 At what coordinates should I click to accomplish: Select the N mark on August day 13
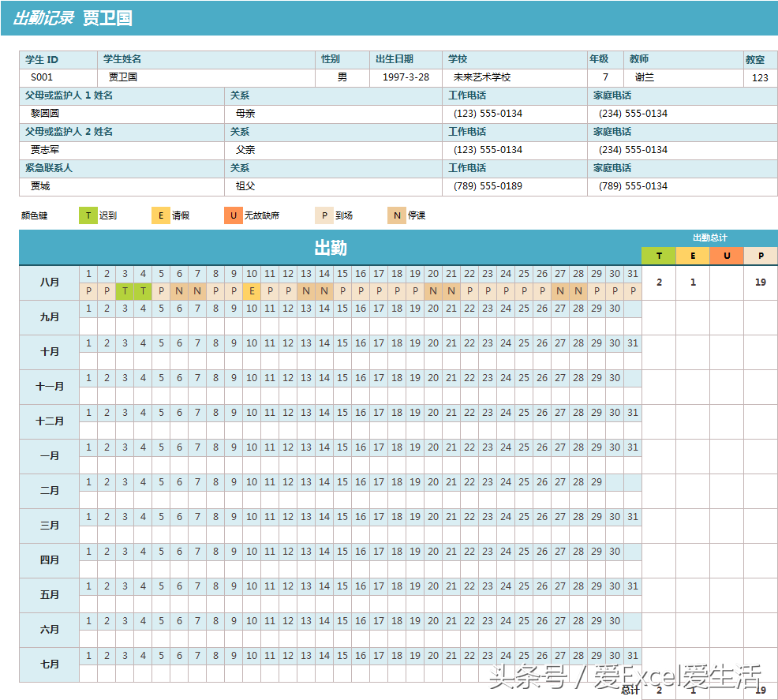pos(306,291)
